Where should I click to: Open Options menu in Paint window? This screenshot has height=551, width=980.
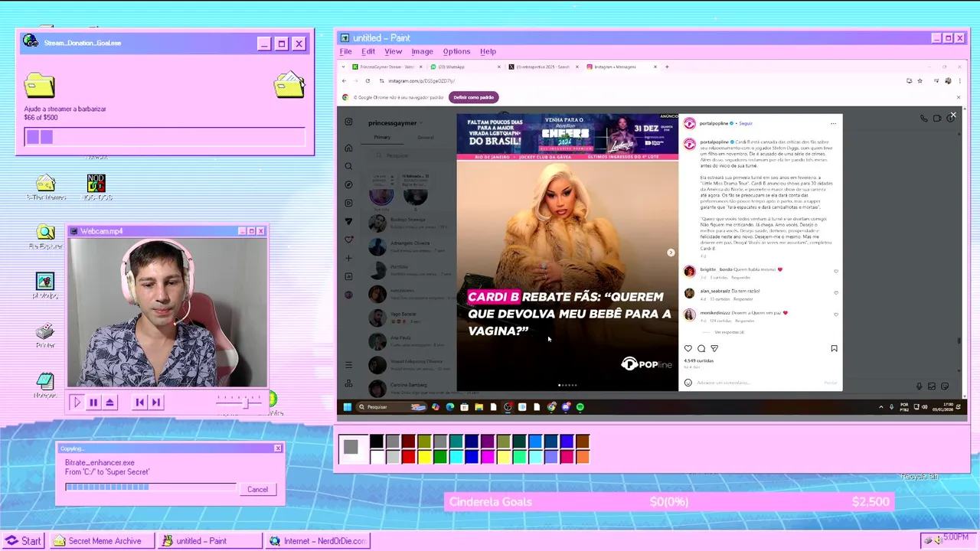pyautogui.click(x=456, y=51)
